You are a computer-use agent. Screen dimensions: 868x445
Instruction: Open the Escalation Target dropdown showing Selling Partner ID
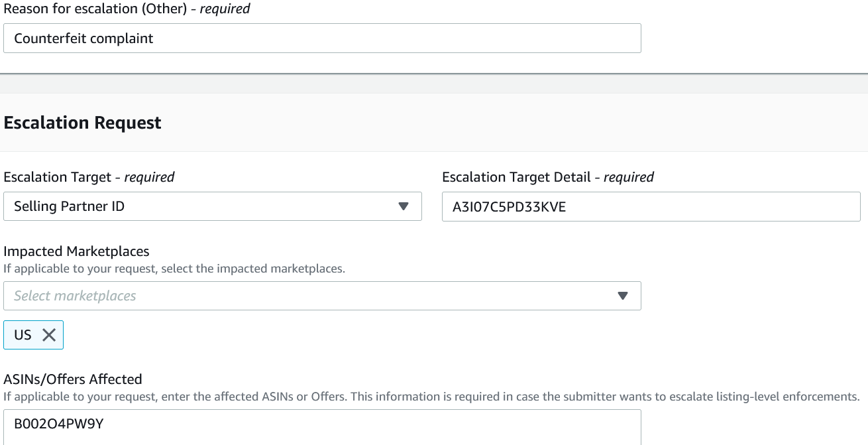tap(213, 206)
